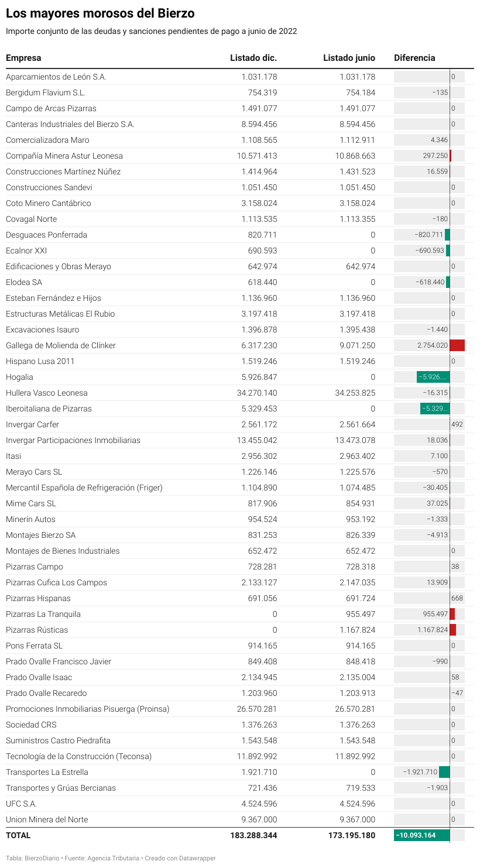Click 'Canteras Industriales del Bierzo S.A.'
This screenshot has height=868, width=480.
(x=70, y=124)
